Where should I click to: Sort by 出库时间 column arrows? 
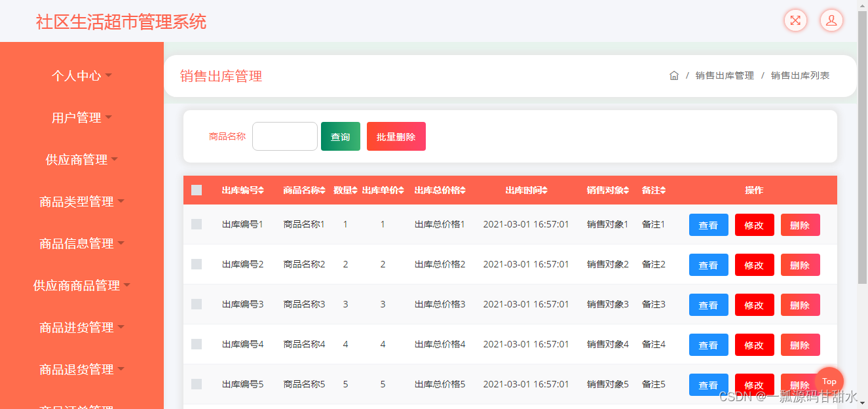(544, 190)
